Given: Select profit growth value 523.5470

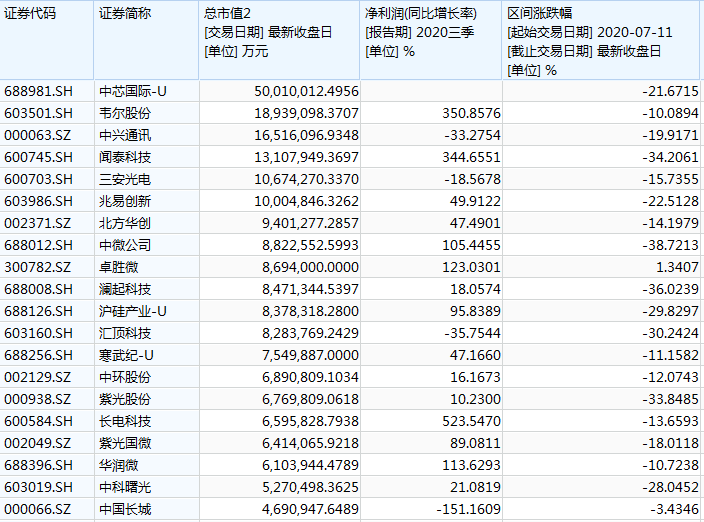Looking at the screenshot, I should pyautogui.click(x=471, y=421).
